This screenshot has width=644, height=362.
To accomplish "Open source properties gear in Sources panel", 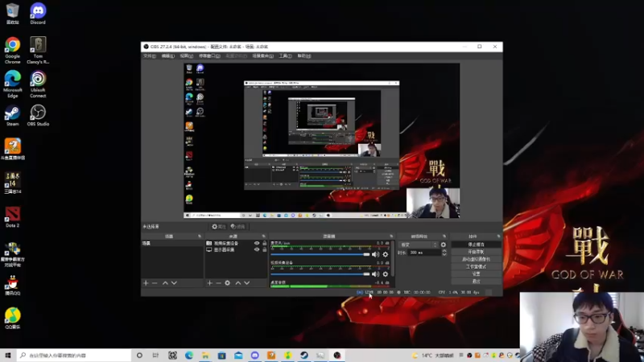I will pyautogui.click(x=228, y=283).
